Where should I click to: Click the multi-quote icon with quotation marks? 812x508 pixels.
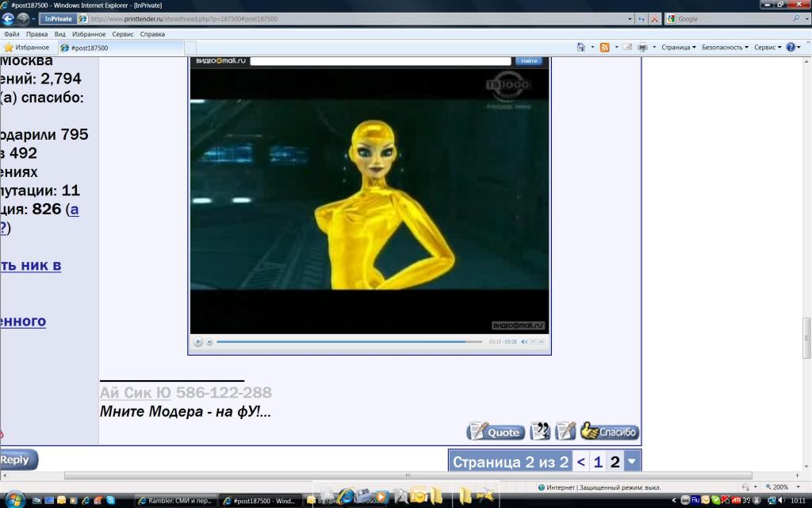pyautogui.click(x=540, y=431)
